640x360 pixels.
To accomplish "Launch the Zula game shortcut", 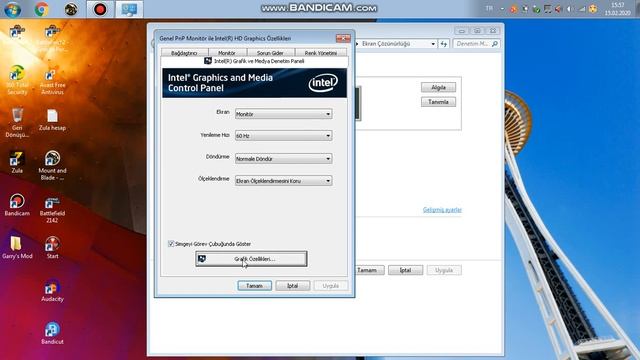I will click(17, 162).
